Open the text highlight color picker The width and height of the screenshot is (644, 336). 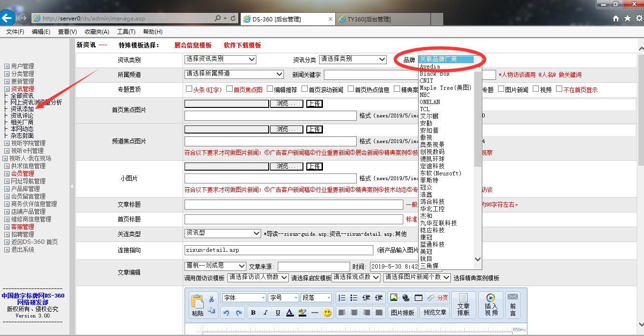click(302, 313)
